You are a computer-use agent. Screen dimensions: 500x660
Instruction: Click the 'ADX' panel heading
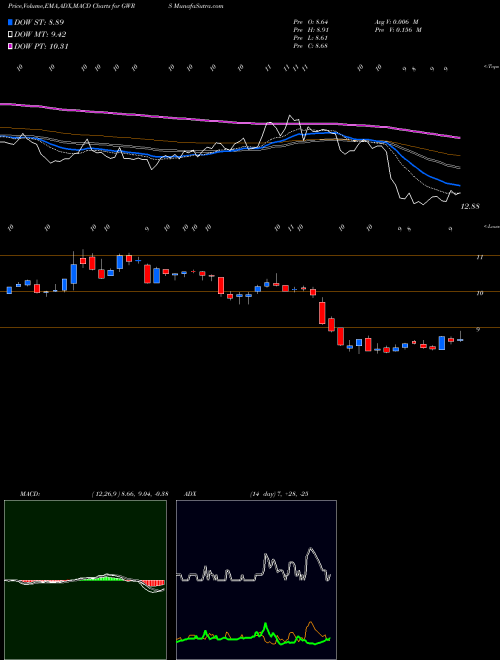191,494
